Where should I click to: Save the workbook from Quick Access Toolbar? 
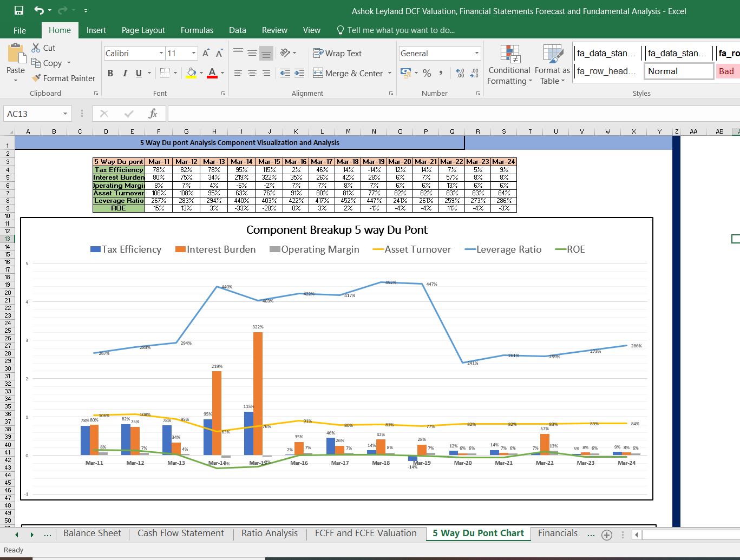(18, 10)
